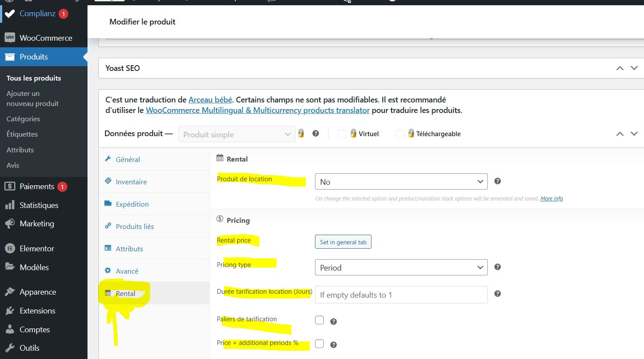Click the WooCommerce logo icon
This screenshot has height=359, width=644.
pos(10,38)
